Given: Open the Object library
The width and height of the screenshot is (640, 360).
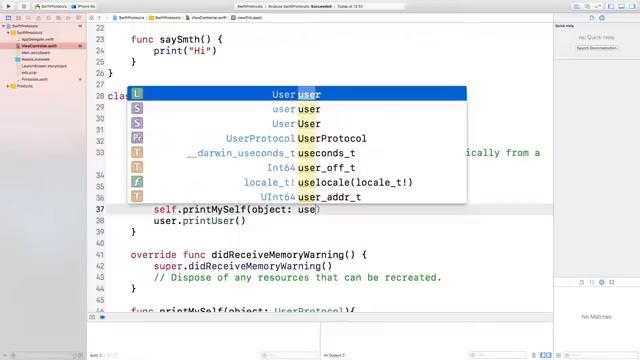Looking at the screenshot, I should click(602, 282).
